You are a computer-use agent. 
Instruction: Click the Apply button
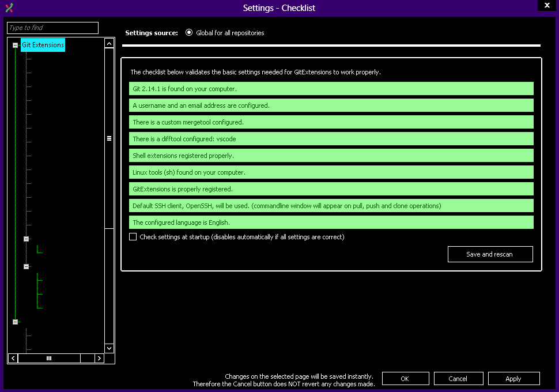click(513, 378)
